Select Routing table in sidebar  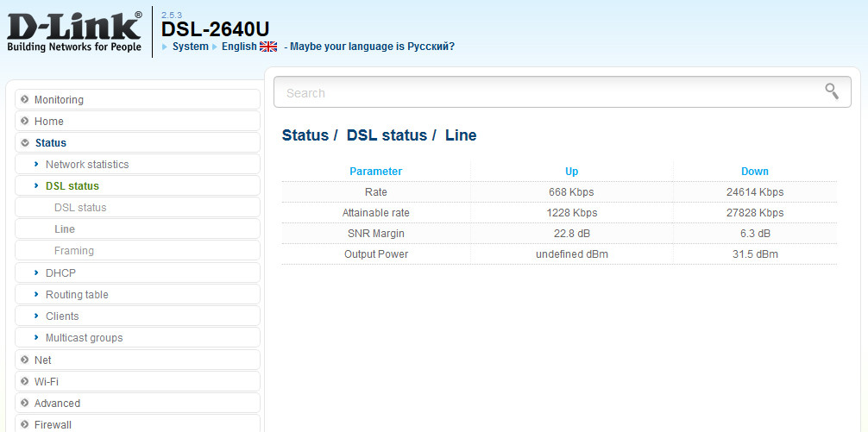77,295
